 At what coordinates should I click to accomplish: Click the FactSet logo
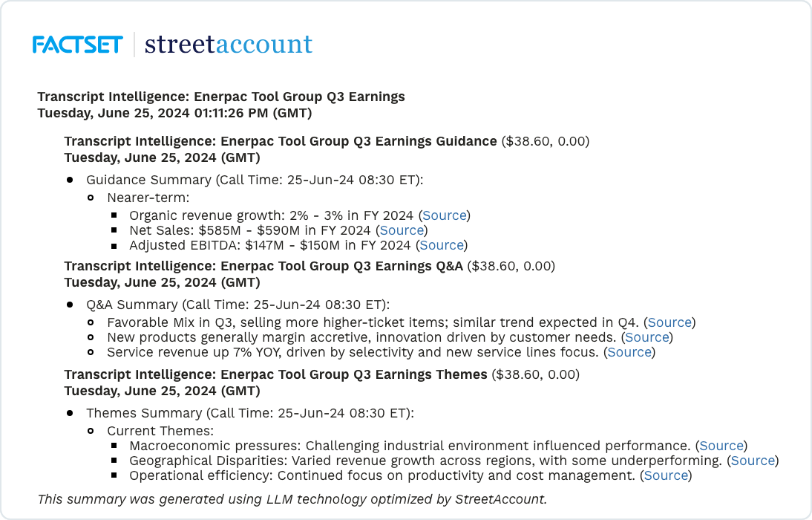click(x=77, y=45)
